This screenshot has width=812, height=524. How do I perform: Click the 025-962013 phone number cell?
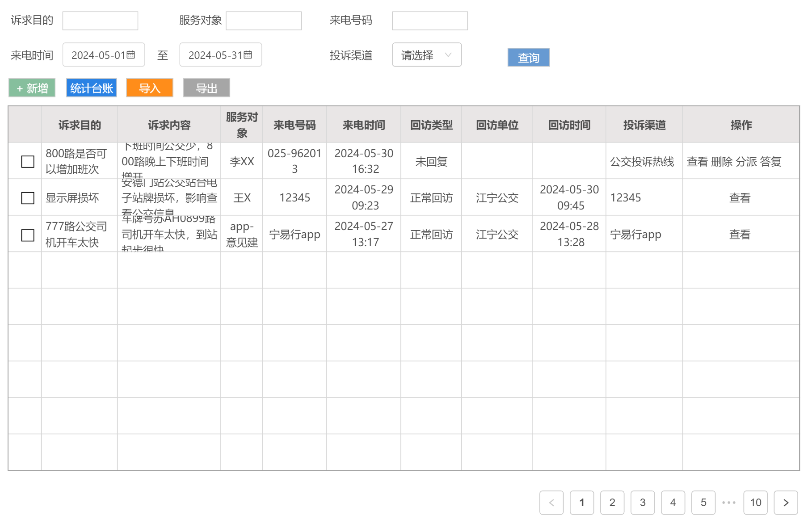(x=295, y=161)
